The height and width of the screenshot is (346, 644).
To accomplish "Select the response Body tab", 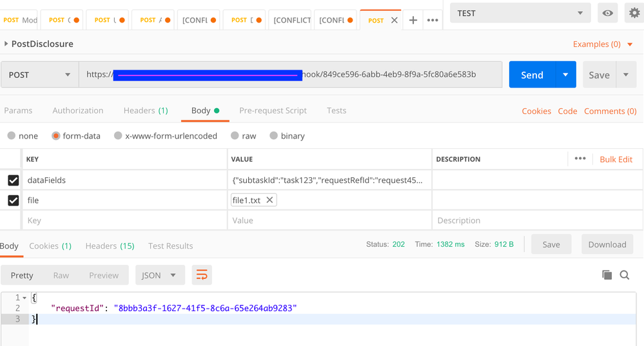I will pos(9,246).
